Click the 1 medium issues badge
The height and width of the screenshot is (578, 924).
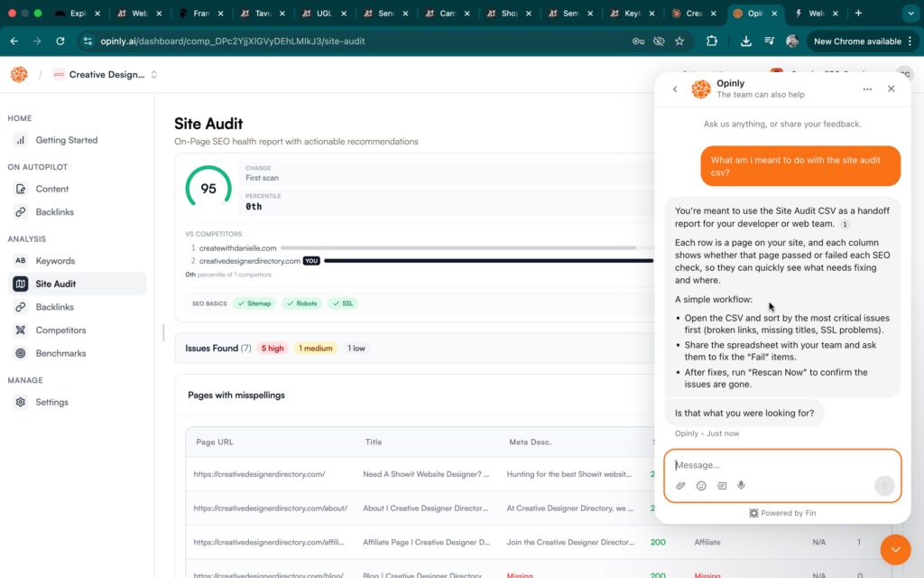click(x=315, y=349)
